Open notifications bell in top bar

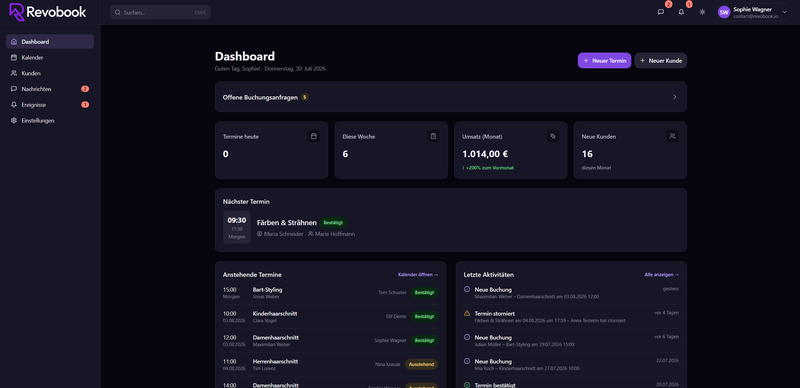681,12
